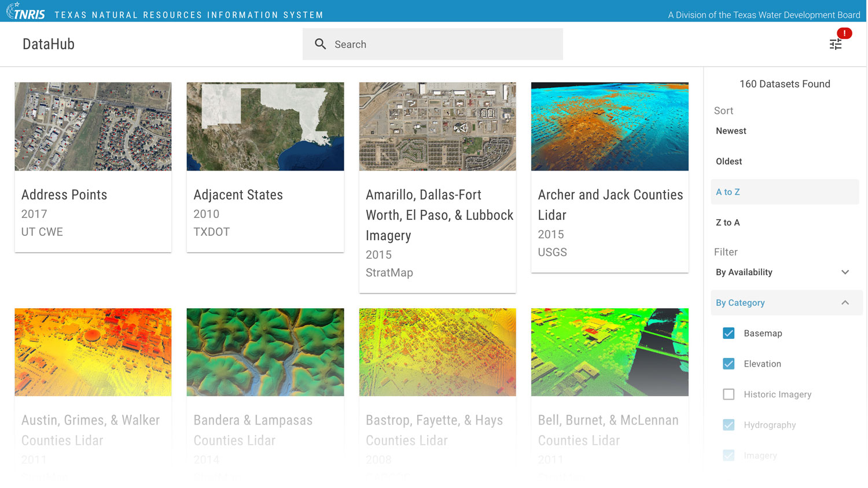Image resolution: width=868 pixels, height=488 pixels.
Task: Click the Texas Natural Resources Information System text
Action: pyautogui.click(x=189, y=15)
